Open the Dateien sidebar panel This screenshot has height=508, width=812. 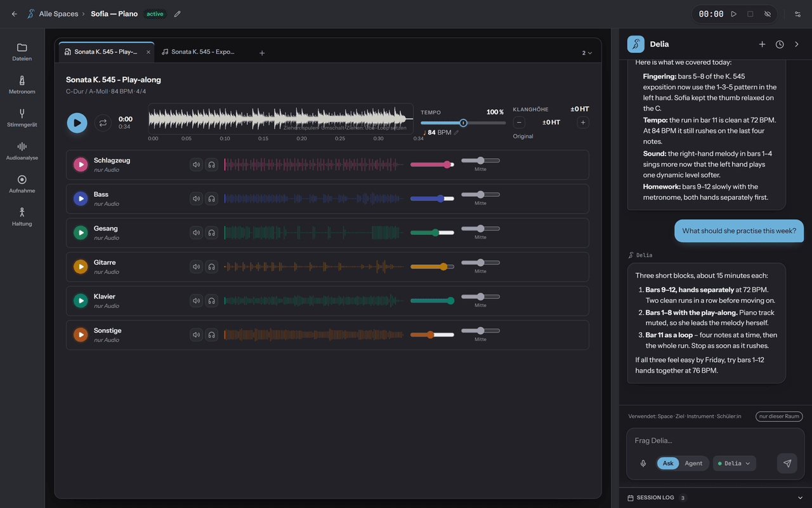(22, 52)
